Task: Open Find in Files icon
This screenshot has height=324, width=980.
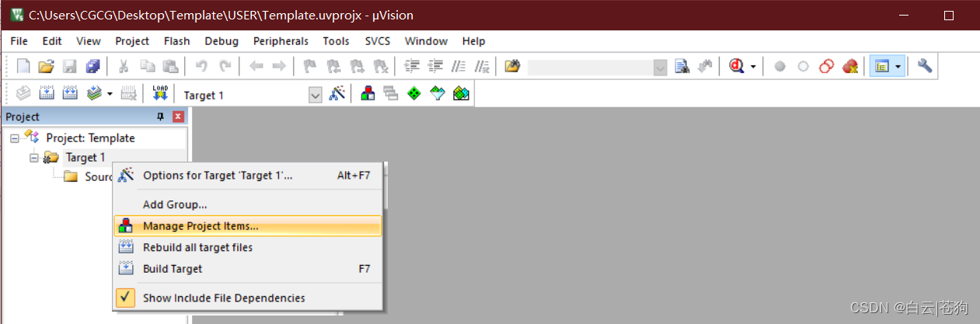Action: 511,67
